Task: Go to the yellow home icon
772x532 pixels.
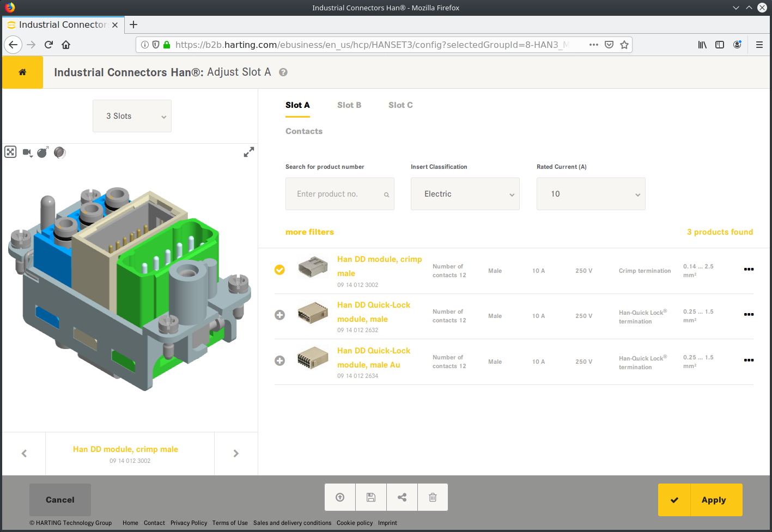Action: point(22,72)
